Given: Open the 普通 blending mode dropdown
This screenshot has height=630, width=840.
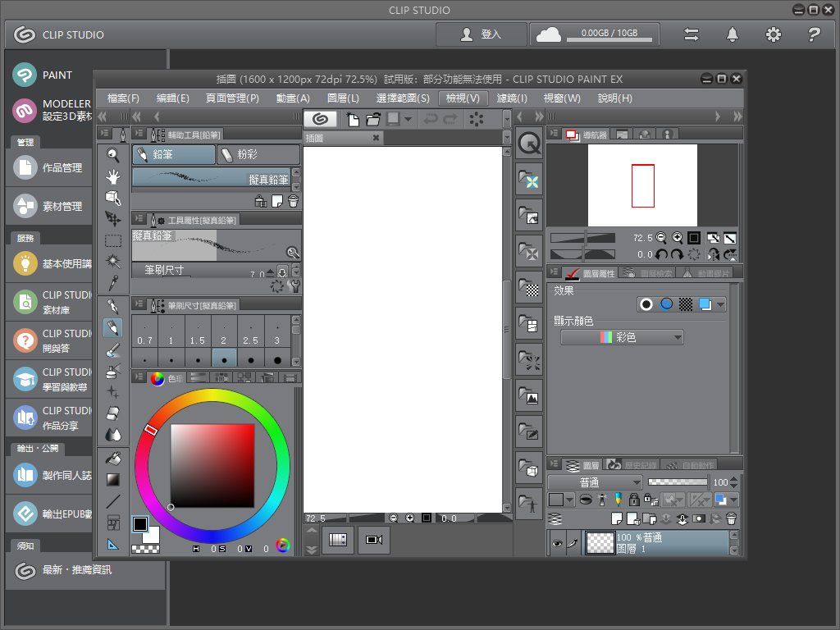Looking at the screenshot, I should click(595, 482).
